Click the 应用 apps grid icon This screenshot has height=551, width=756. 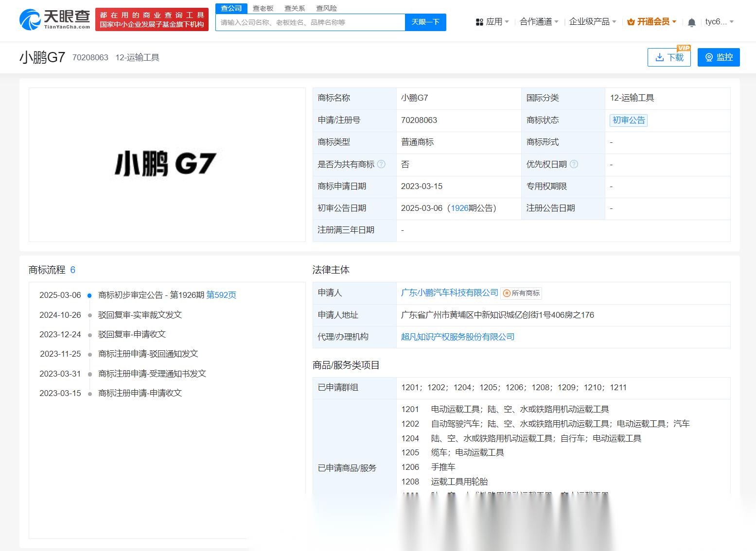480,22
